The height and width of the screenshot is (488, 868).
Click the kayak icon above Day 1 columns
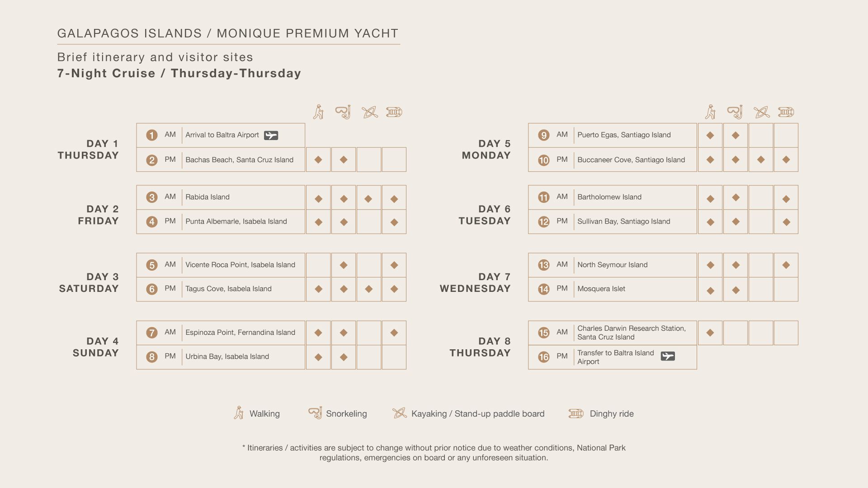click(370, 112)
